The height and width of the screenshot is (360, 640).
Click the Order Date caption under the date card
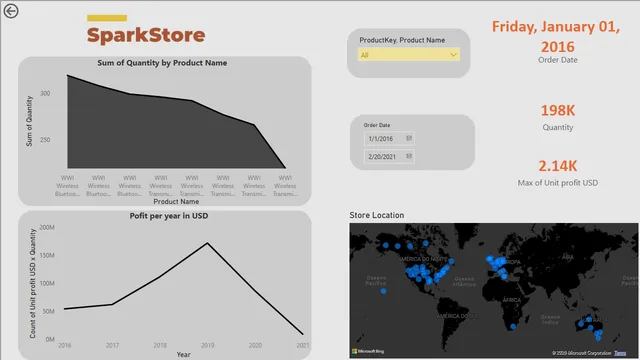pos(558,60)
